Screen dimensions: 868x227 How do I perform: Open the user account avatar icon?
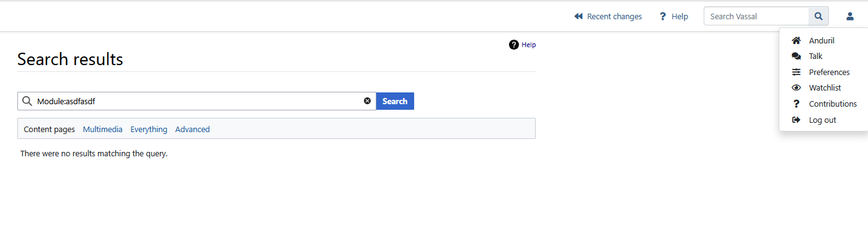pyautogui.click(x=850, y=16)
